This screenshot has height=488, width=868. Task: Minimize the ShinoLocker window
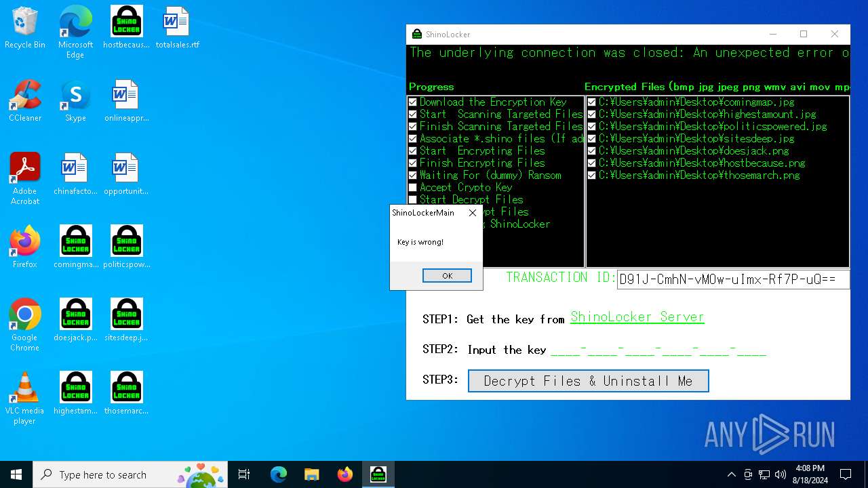(x=773, y=34)
